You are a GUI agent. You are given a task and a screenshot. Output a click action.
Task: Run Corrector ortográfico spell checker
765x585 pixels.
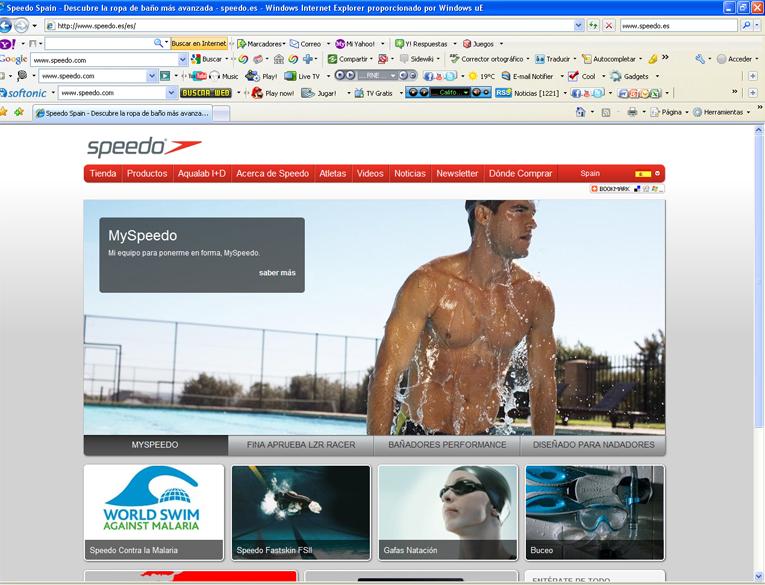(x=486, y=59)
